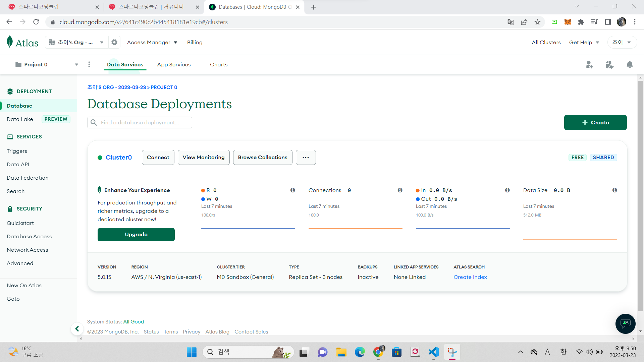The width and height of the screenshot is (644, 362).
Task: Open Database Access in sidebar
Action: 29,236
